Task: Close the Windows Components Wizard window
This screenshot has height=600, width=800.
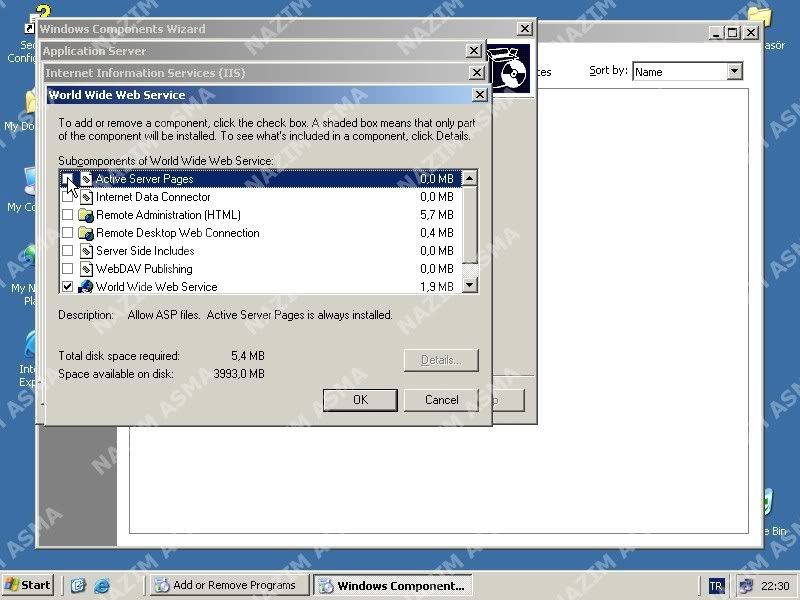Action: 524,29
